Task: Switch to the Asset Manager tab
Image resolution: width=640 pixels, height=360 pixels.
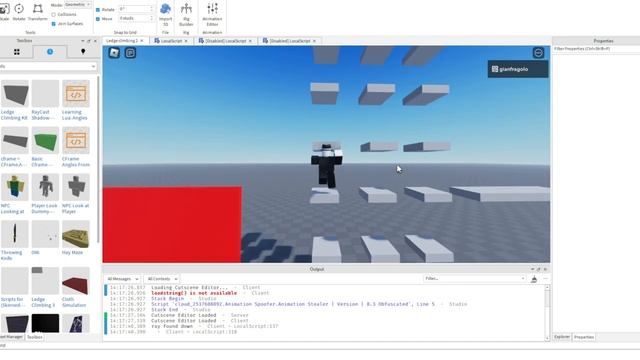Action: [11, 337]
